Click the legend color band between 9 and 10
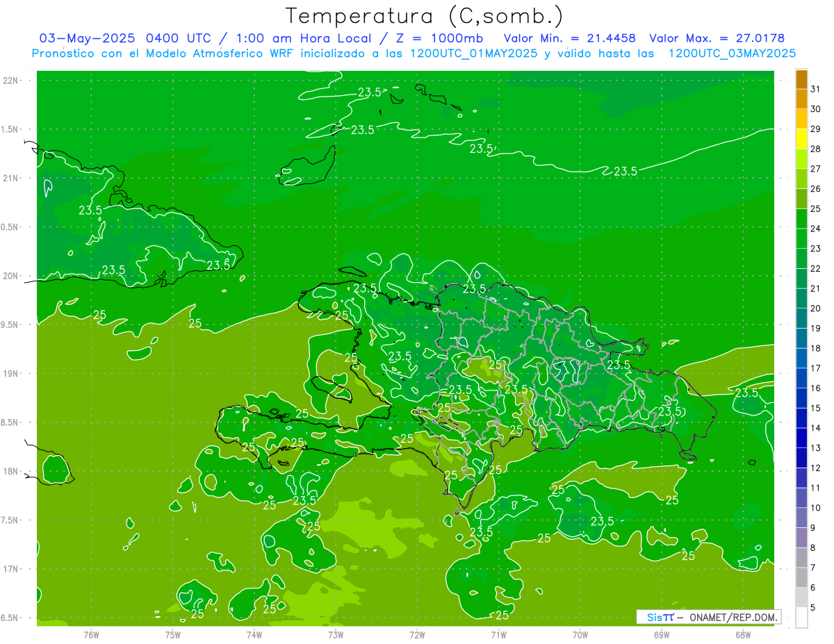Image resolution: width=834 pixels, height=644 pixels. pyautogui.click(x=801, y=518)
